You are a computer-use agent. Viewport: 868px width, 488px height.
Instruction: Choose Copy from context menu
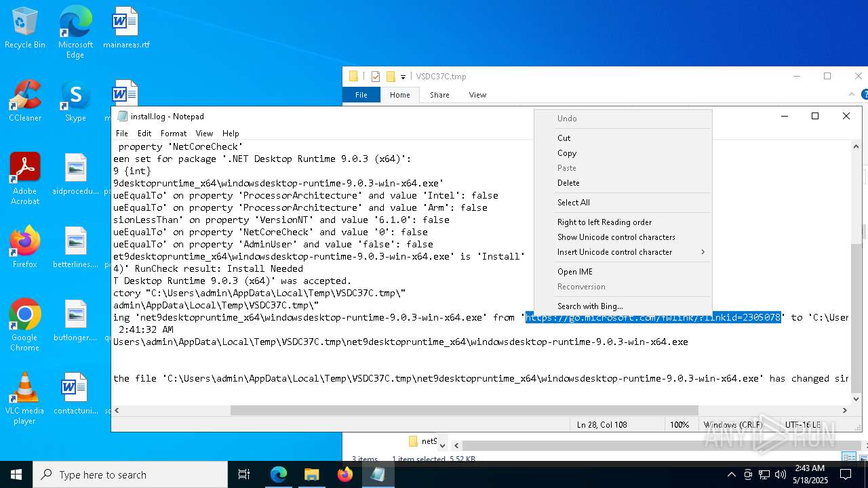(623, 153)
